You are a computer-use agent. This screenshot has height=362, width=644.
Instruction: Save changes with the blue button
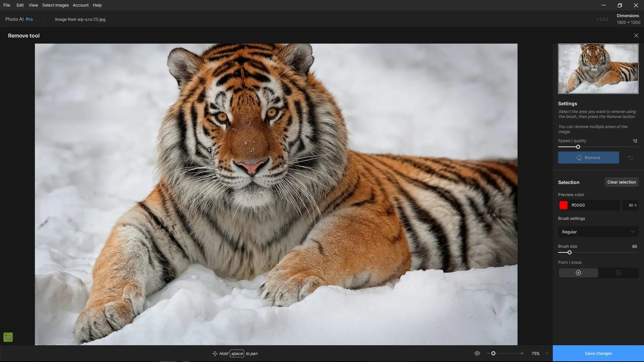click(x=598, y=353)
